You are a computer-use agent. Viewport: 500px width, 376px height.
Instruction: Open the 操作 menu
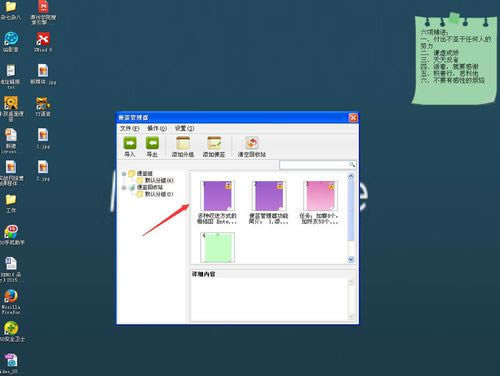[157, 128]
